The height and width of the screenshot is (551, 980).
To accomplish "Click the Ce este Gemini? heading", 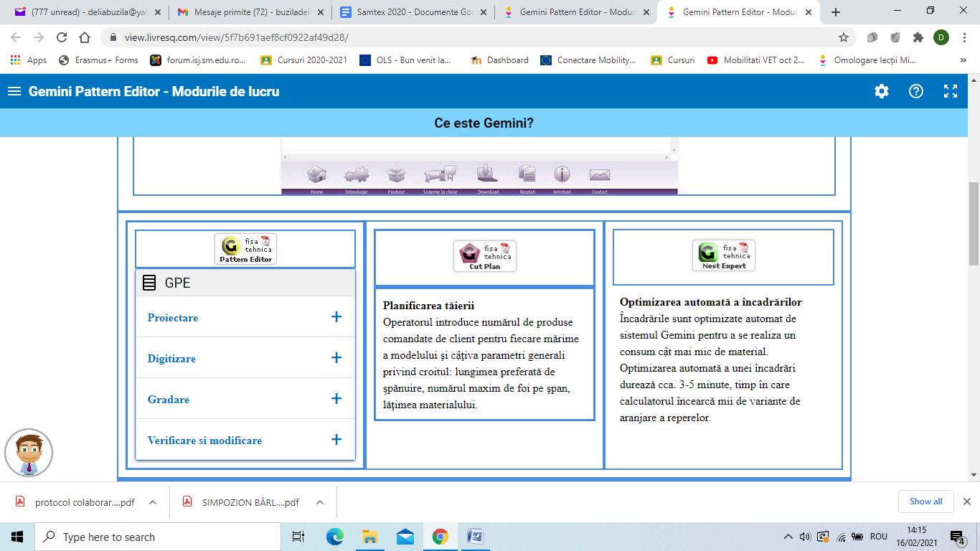I will click(484, 123).
